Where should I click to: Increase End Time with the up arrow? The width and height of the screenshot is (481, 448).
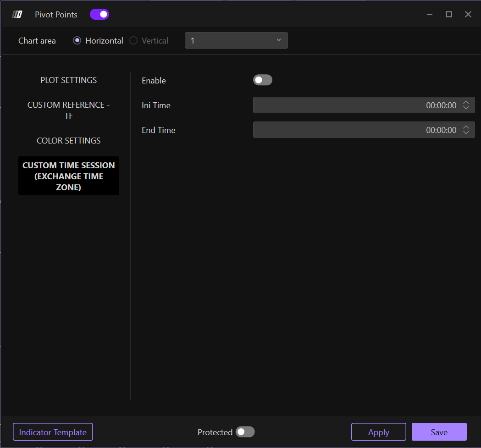click(x=466, y=127)
